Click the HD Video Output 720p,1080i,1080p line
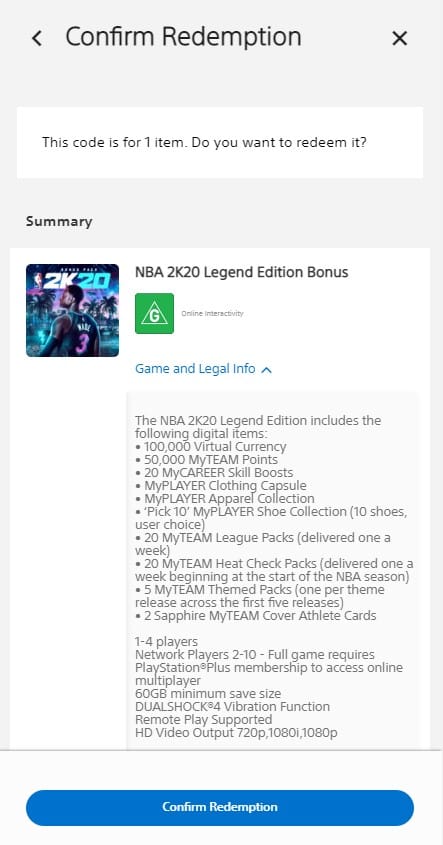 (236, 732)
